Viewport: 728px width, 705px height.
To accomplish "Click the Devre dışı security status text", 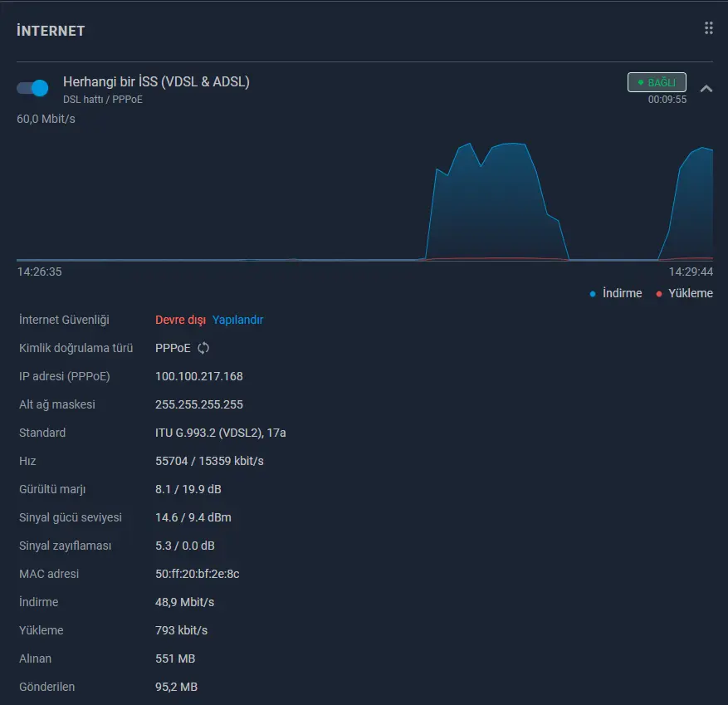I will pos(180,320).
